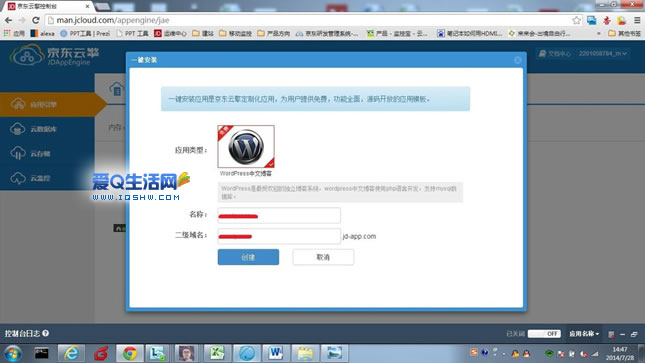The image size is (645, 363).
Task: Click the red extension icon in toolbar
Action: 607,20
